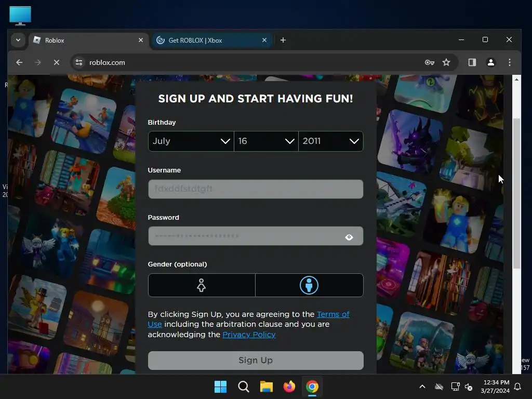
Task: Click the This PC desktop icon
Action: point(20,16)
